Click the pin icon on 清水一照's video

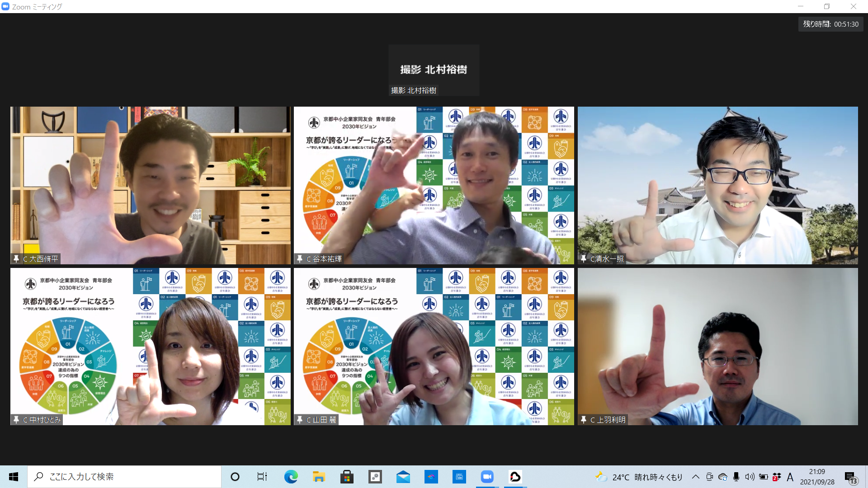[x=584, y=259]
